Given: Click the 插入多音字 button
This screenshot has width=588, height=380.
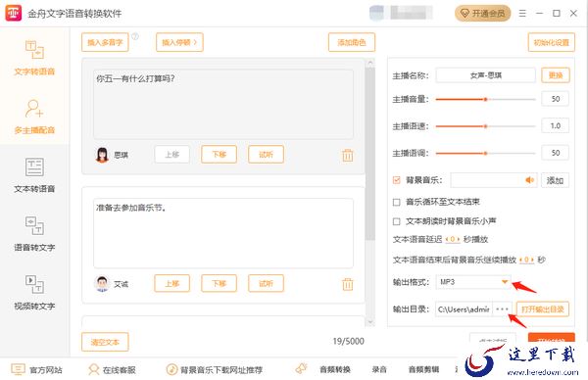Looking at the screenshot, I should coord(105,42).
